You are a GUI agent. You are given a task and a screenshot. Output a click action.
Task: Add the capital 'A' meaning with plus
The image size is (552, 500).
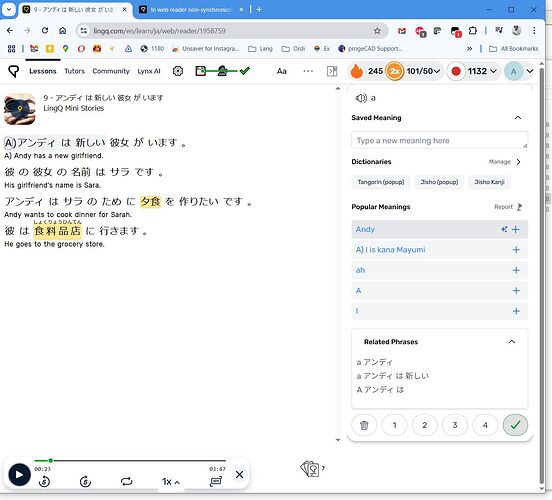tap(516, 290)
